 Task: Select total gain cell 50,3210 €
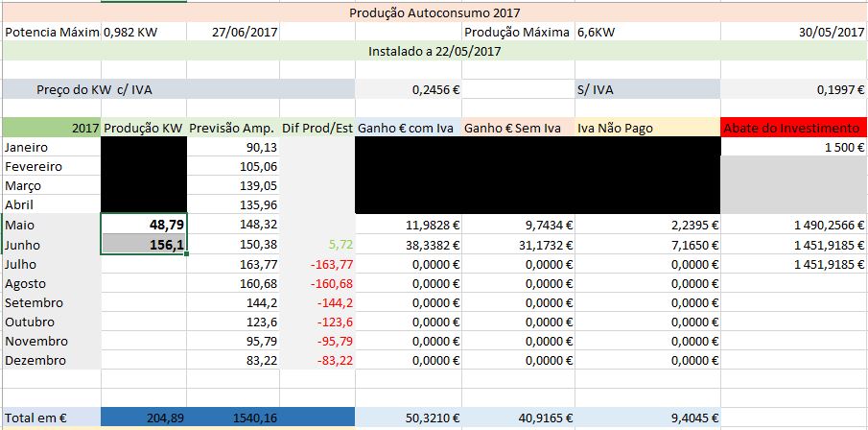pyautogui.click(x=409, y=418)
